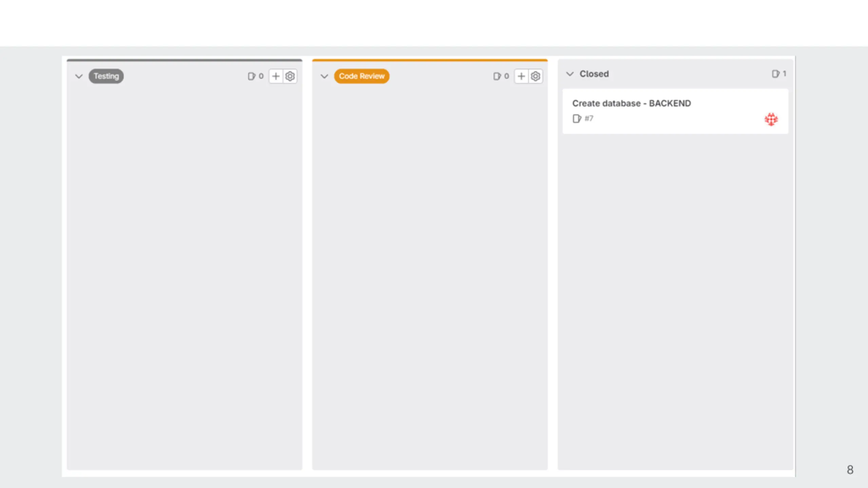Select the Create database card body
This screenshot has height=488, width=868.
675,111
